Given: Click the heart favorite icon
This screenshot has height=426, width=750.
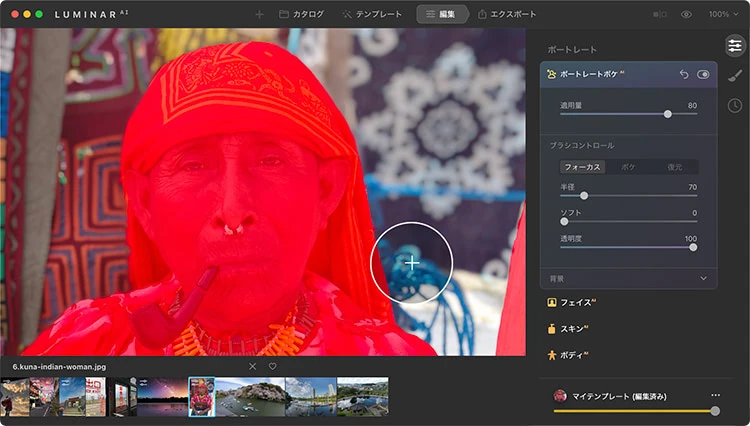Looking at the screenshot, I should pos(272,366).
